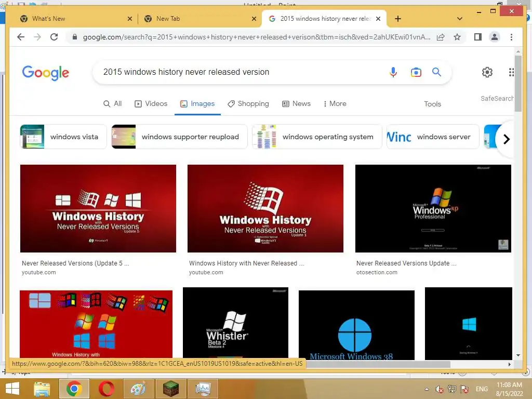Click the scroll down arrow

click(518, 355)
